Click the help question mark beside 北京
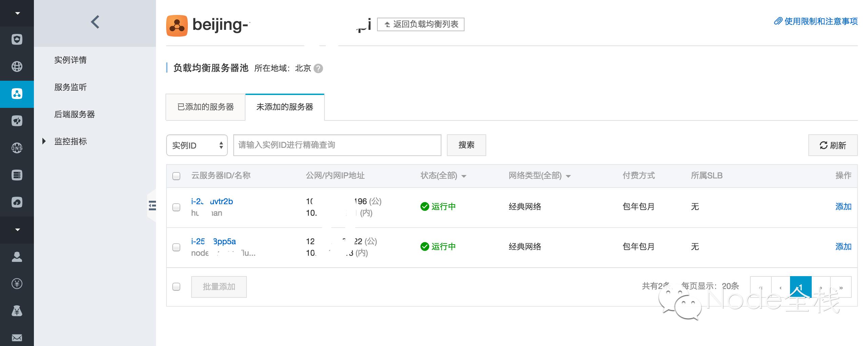This screenshot has height=346, width=868. 318,69
